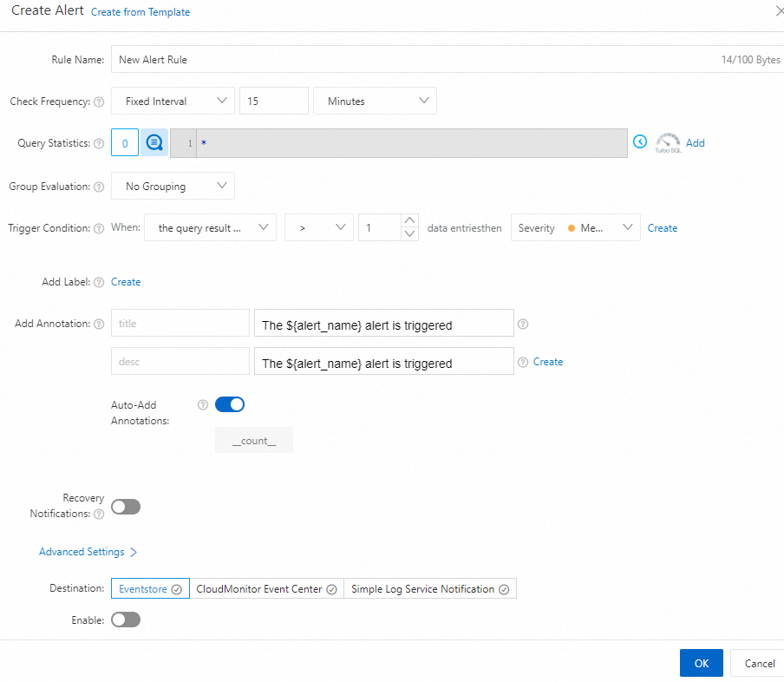Click the desc annotation key field

click(x=180, y=361)
